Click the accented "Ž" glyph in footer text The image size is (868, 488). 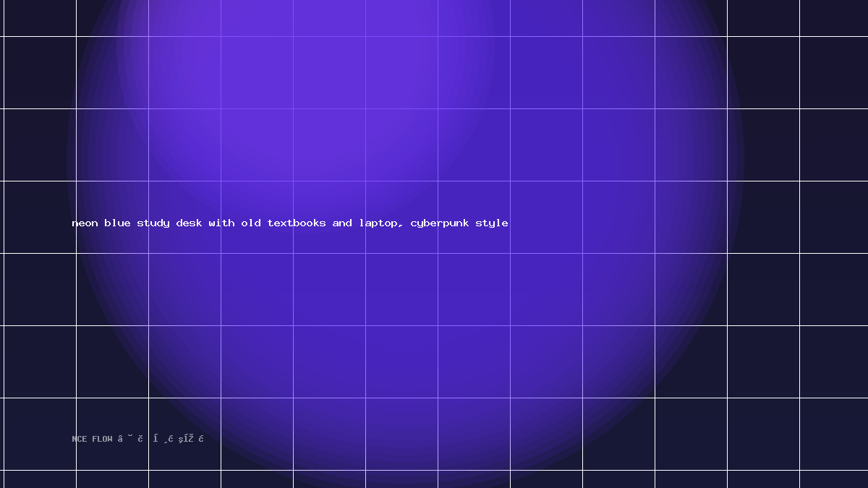[190, 438]
